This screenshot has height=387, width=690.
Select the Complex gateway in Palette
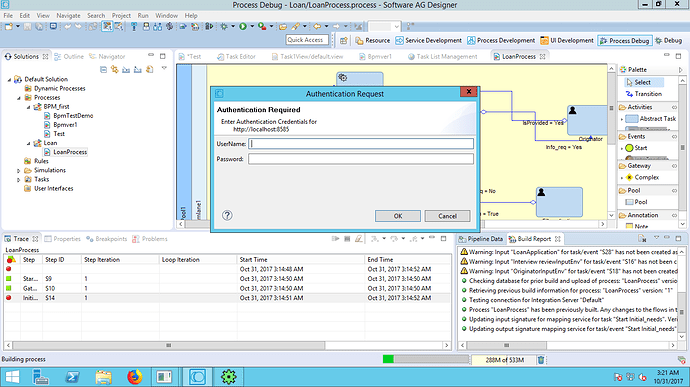[642, 177]
